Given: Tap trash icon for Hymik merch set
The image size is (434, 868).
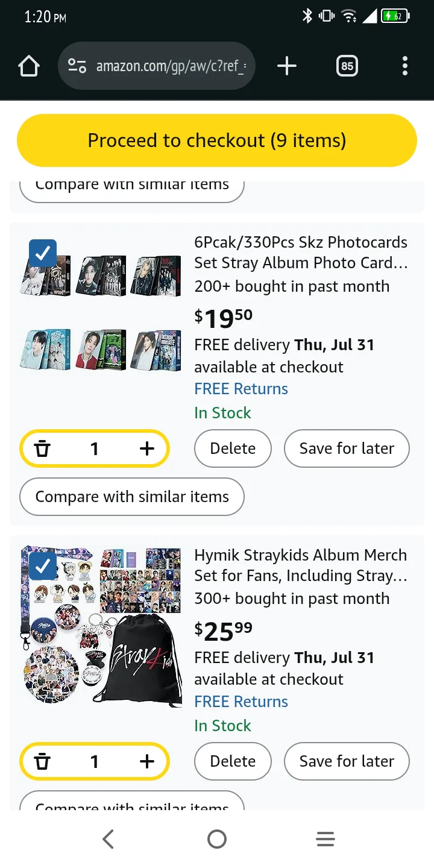Looking at the screenshot, I should pos(42,761).
